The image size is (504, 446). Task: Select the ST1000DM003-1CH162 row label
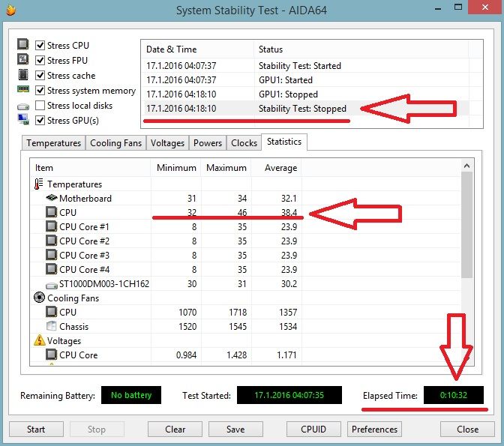pyautogui.click(x=104, y=284)
